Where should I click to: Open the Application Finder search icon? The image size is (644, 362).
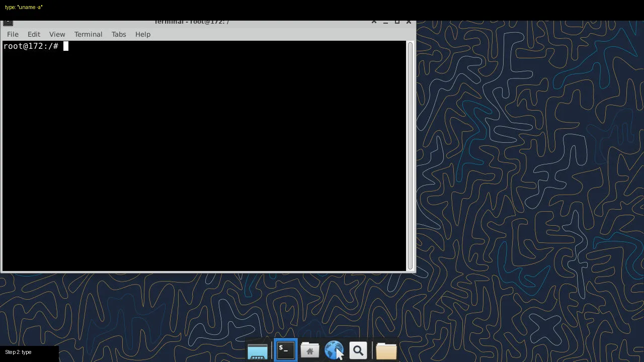click(x=358, y=349)
